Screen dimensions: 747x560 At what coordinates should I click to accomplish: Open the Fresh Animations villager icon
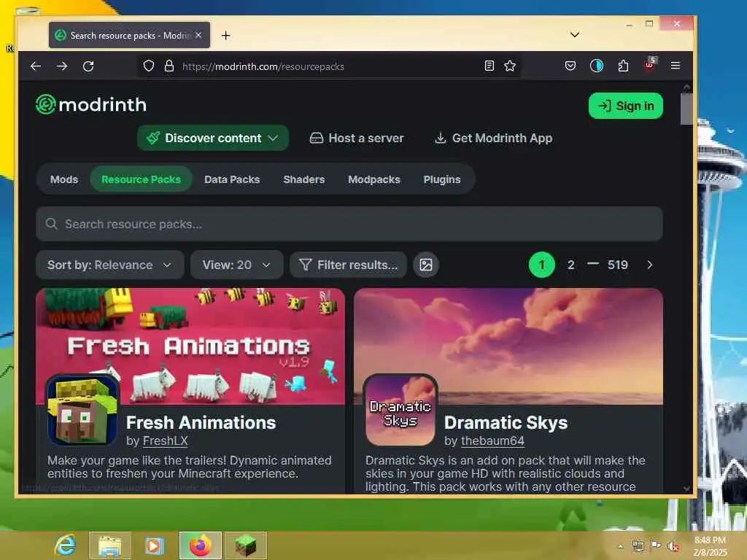pyautogui.click(x=82, y=410)
